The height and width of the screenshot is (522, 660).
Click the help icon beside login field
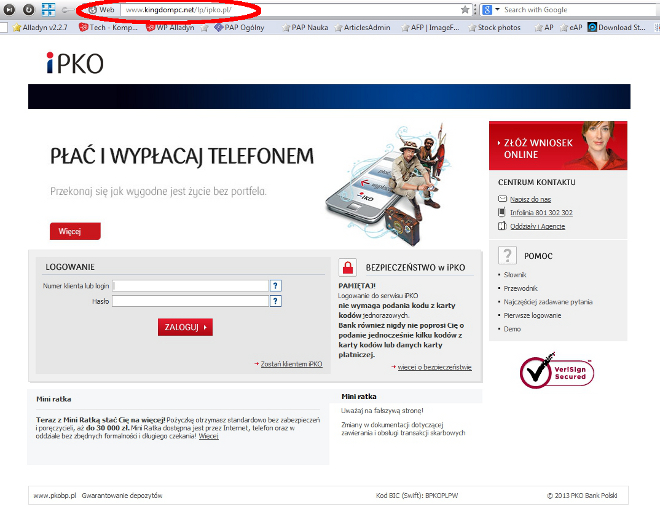(275, 286)
